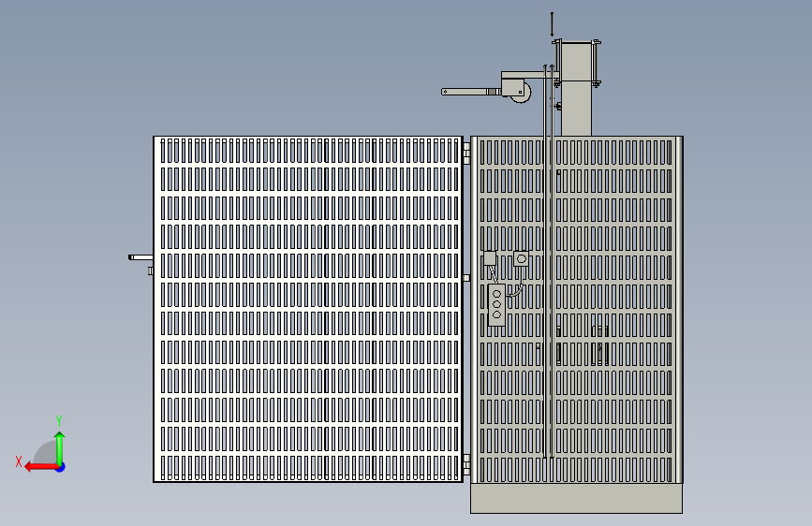Select the three-button control box on the model
Screen dimensions: 812x526
click(x=496, y=305)
